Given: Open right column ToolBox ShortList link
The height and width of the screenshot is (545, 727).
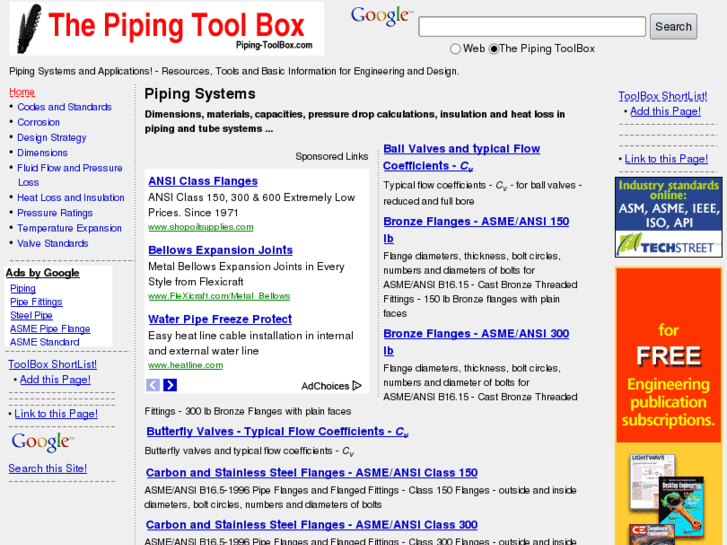Looking at the screenshot, I should (663, 96).
